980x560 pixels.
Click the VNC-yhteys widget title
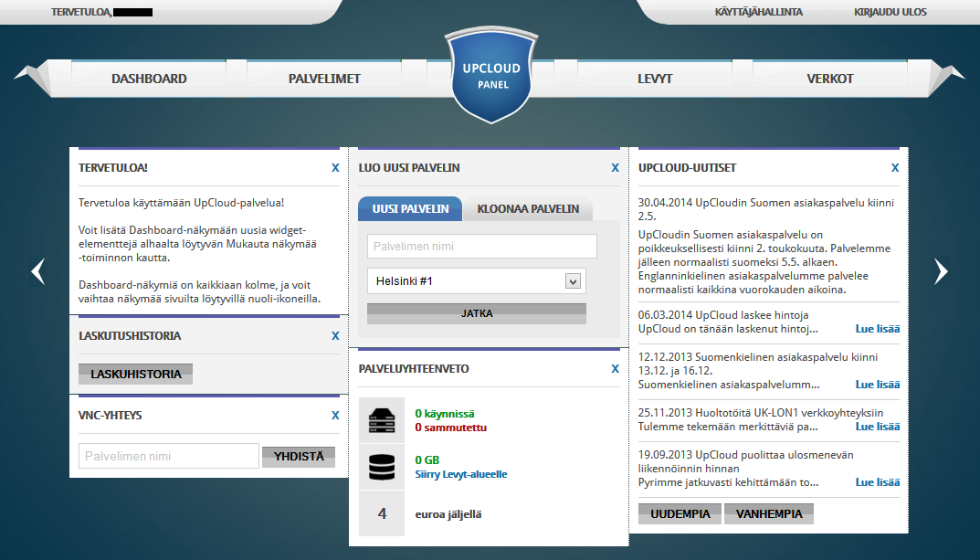tap(110, 415)
